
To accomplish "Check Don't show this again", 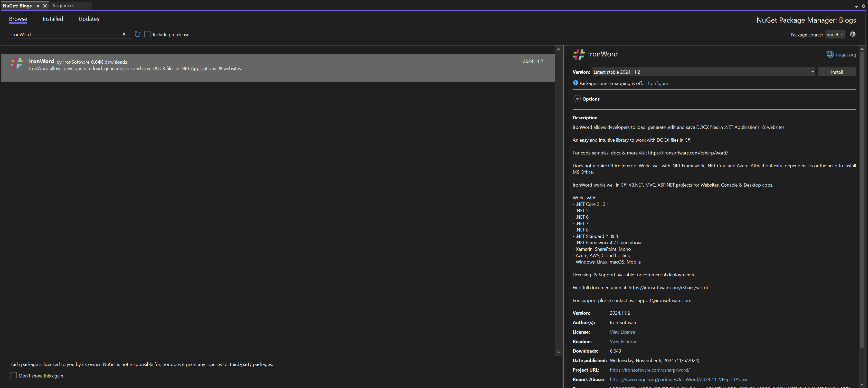I will [13, 375].
